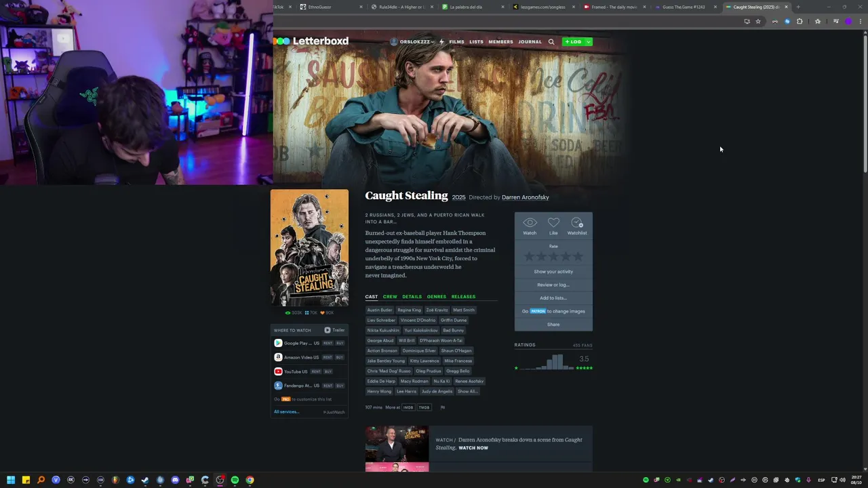868x488 pixels.
Task: Open the Aronofsky scene breakdown video thumbnail
Action: coord(397,444)
